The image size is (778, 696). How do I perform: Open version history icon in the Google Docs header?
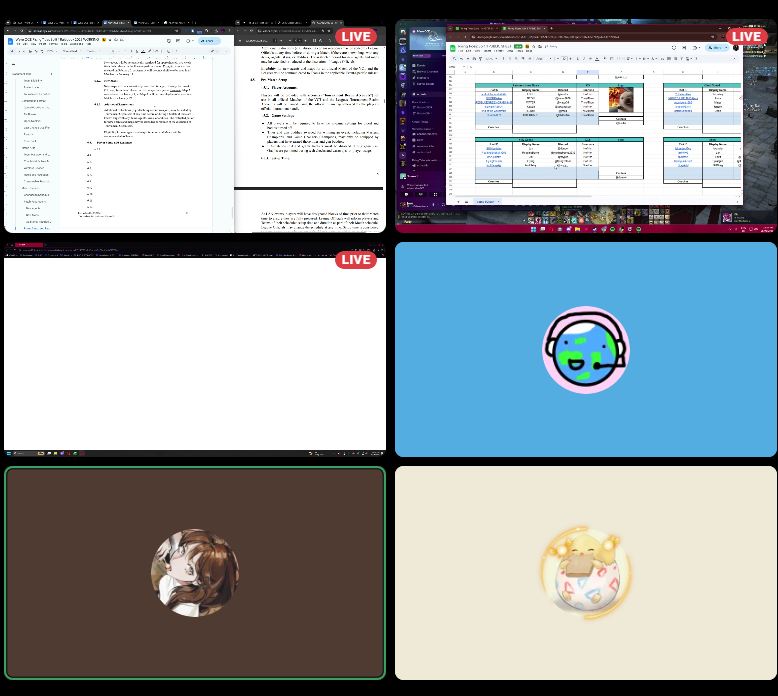pos(169,41)
